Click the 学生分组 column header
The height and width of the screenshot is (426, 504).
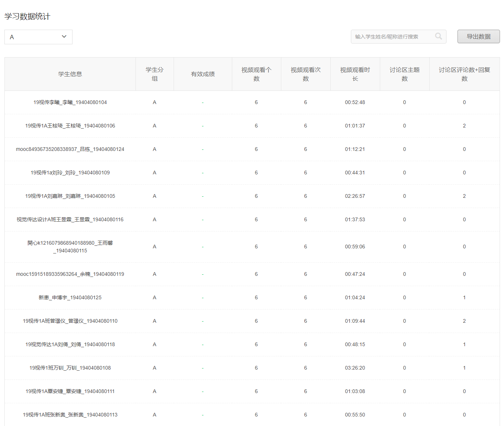[x=155, y=74]
